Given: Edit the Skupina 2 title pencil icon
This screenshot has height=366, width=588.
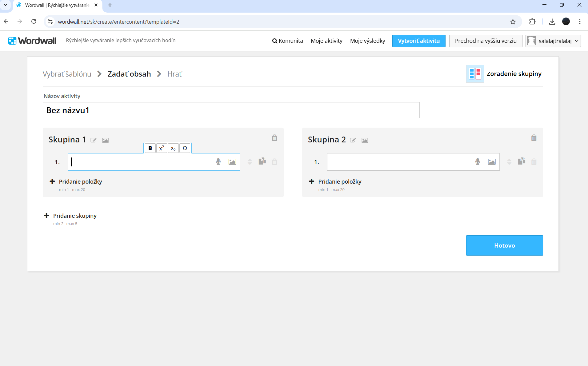Looking at the screenshot, I should click(353, 140).
